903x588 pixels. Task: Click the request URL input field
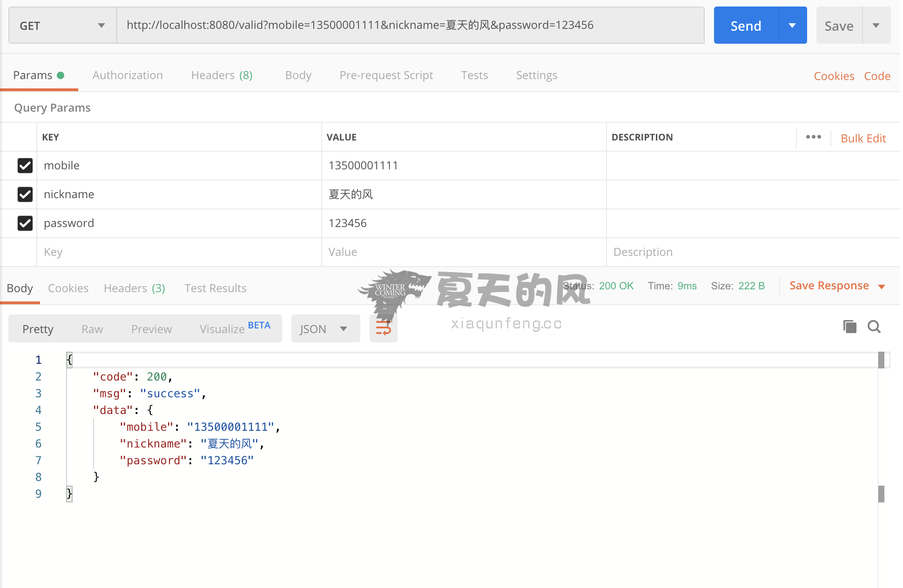pos(410,26)
